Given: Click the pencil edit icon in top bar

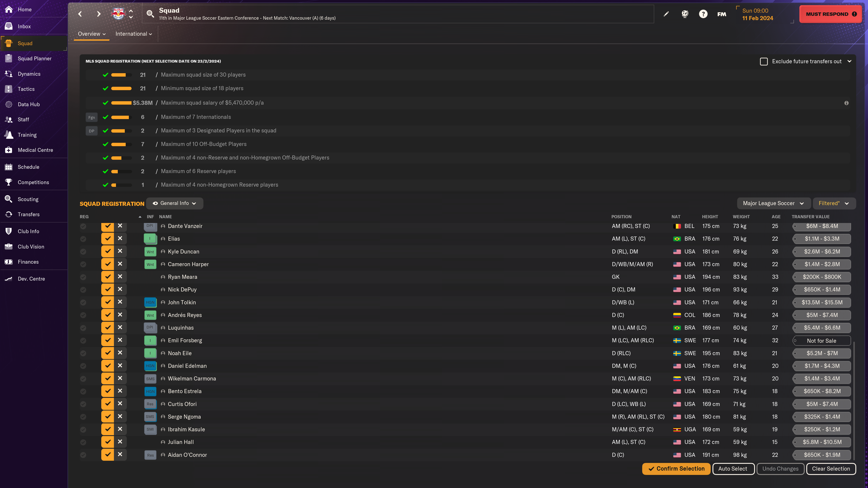Looking at the screenshot, I should (666, 14).
